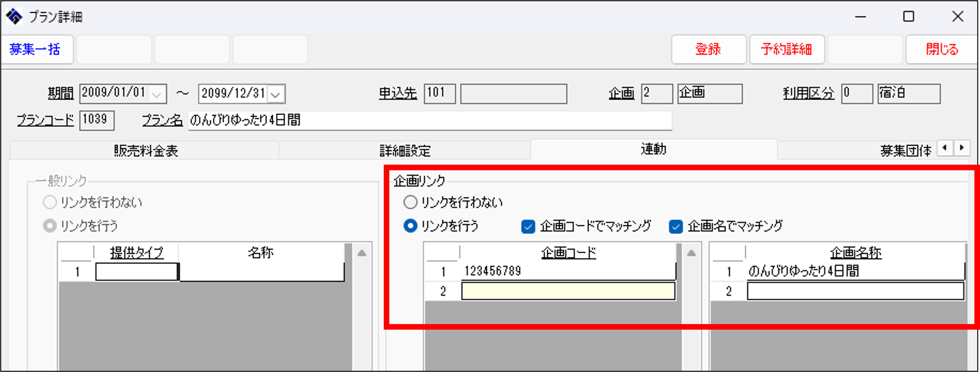Click the app logo icon in title bar

14,16
